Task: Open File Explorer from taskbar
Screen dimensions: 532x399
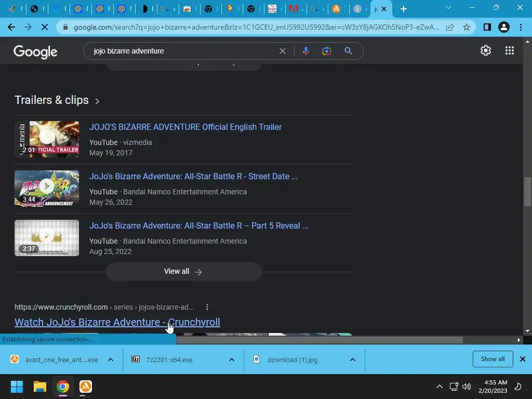Action: point(39,387)
